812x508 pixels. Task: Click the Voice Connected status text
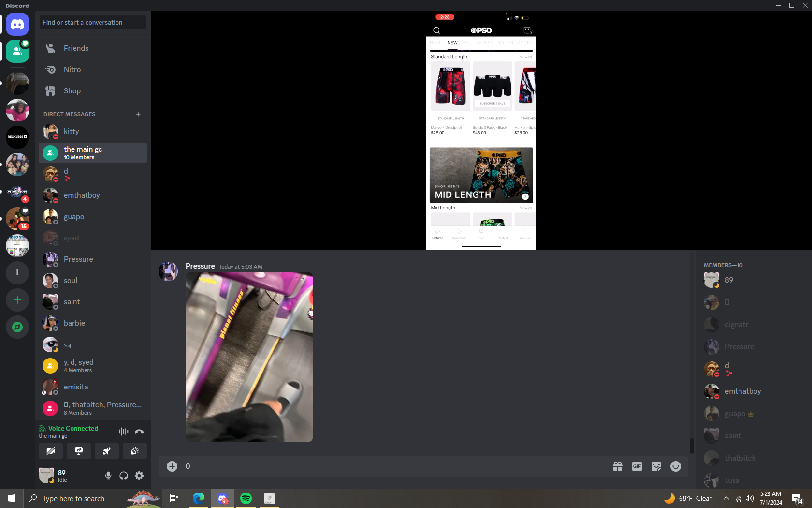(73, 428)
